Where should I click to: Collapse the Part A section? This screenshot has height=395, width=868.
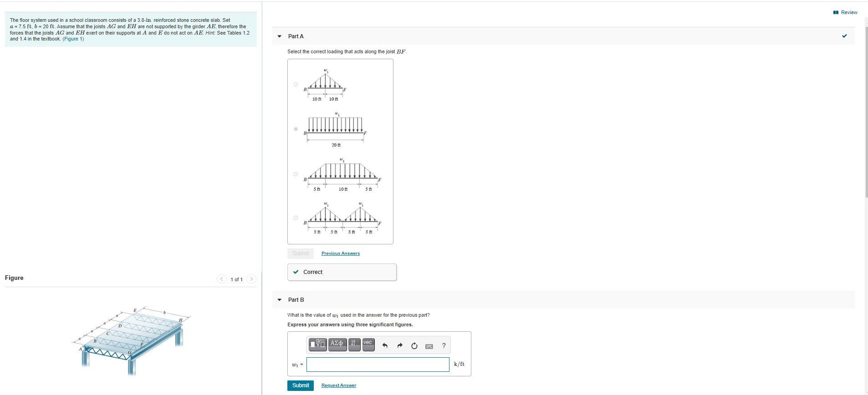279,36
